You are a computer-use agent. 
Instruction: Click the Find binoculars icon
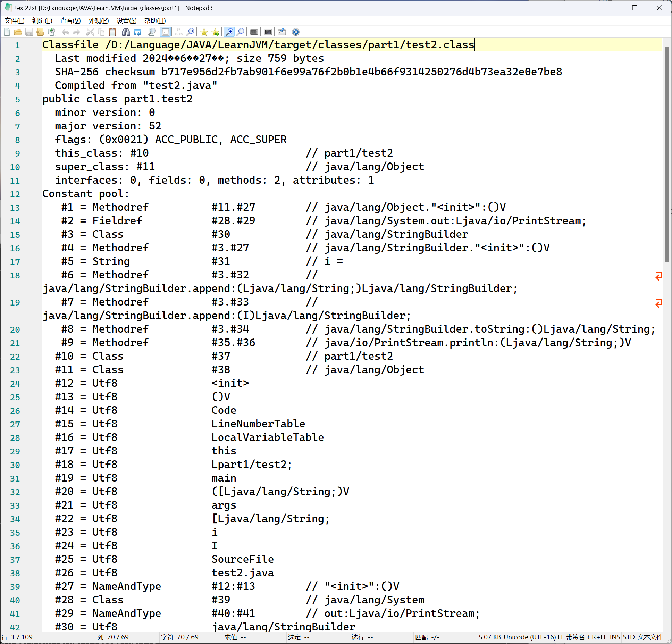pyautogui.click(x=126, y=32)
